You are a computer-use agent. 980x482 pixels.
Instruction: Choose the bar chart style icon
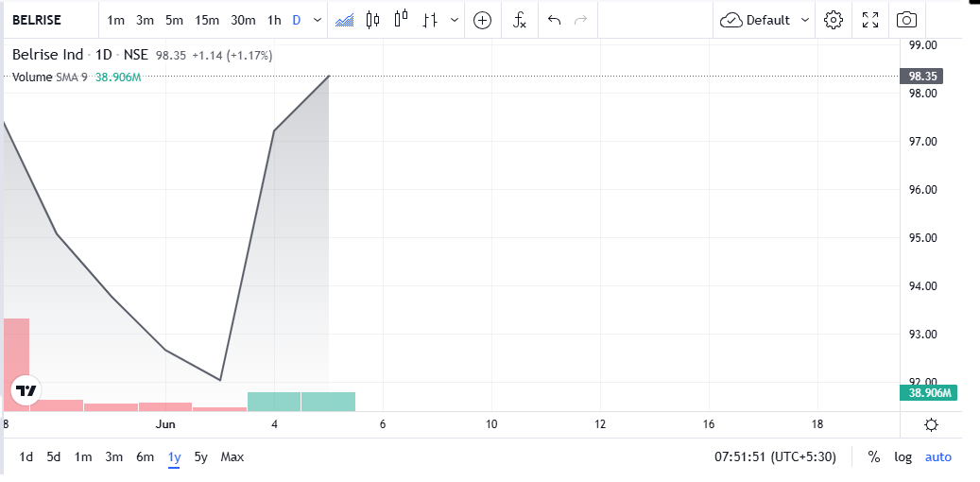pos(429,20)
